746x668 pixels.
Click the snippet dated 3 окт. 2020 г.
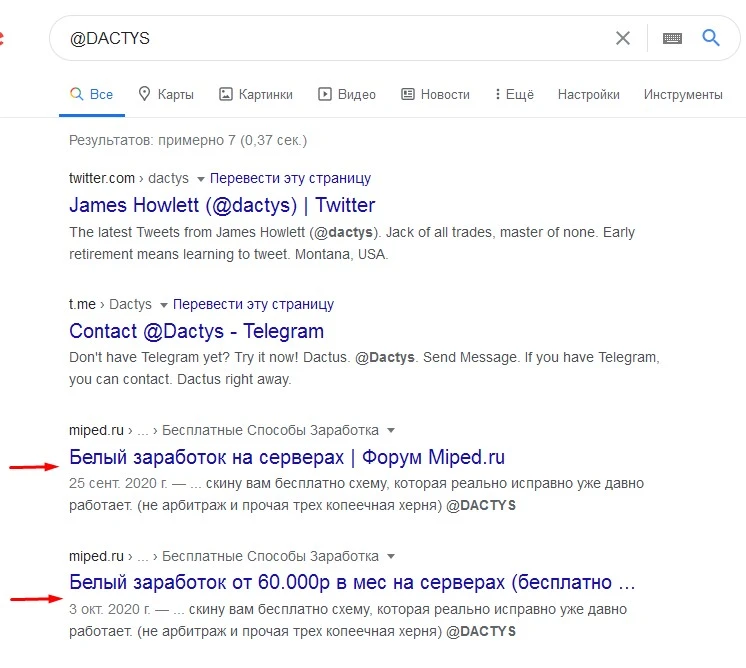(348, 620)
